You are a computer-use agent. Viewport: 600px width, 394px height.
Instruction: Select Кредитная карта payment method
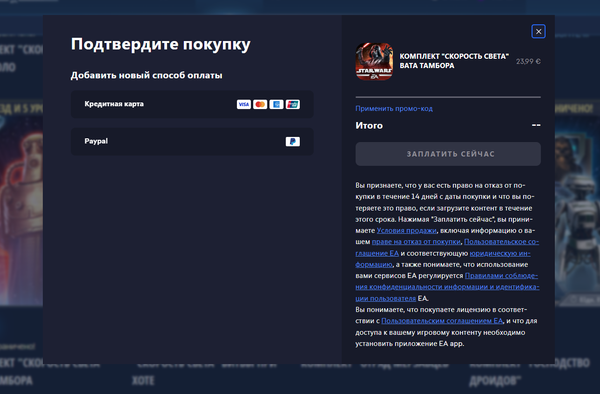tap(192, 104)
